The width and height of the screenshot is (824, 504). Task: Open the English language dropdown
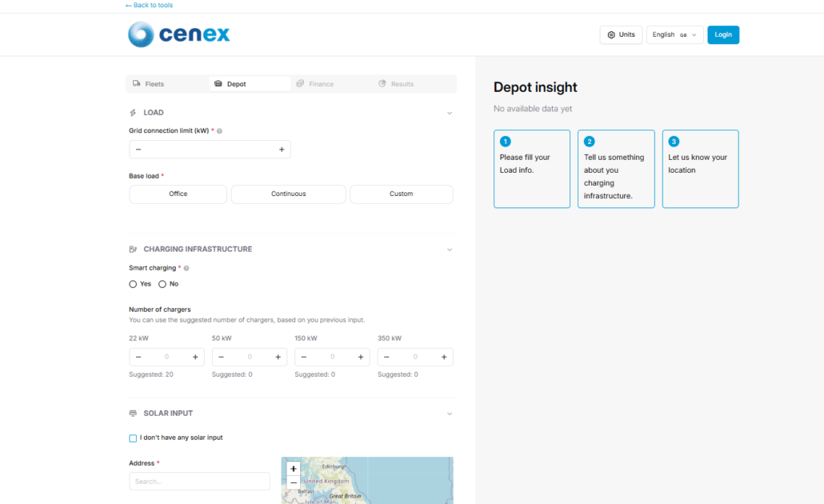(x=674, y=34)
